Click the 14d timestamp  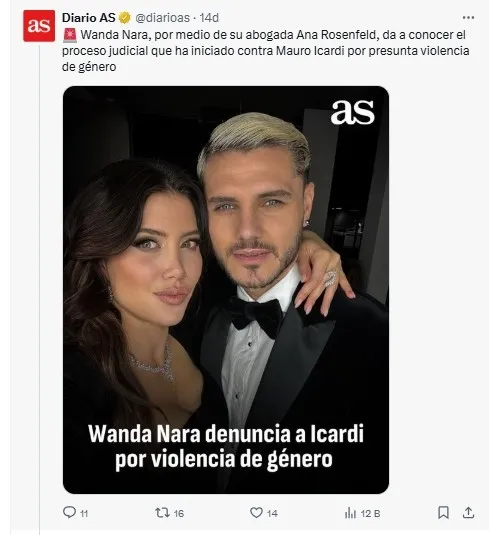coord(209,18)
